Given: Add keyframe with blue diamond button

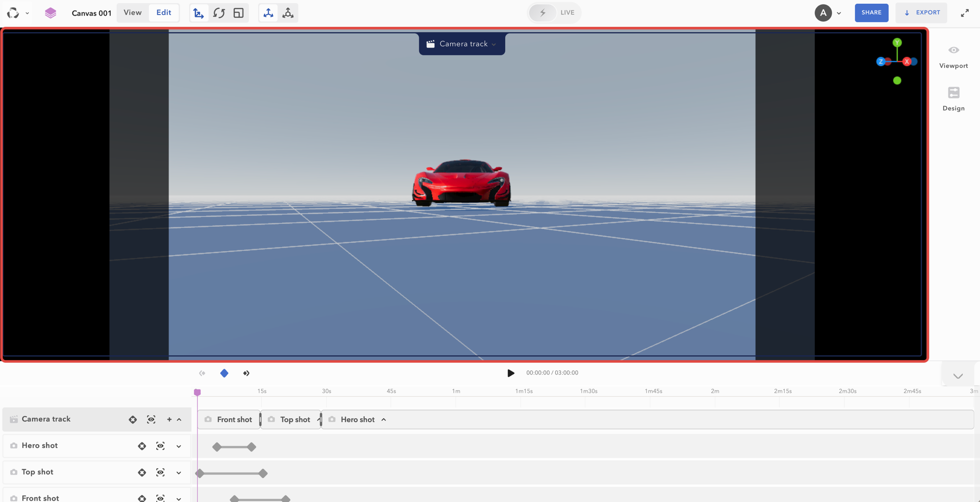Looking at the screenshot, I should pyautogui.click(x=224, y=373).
